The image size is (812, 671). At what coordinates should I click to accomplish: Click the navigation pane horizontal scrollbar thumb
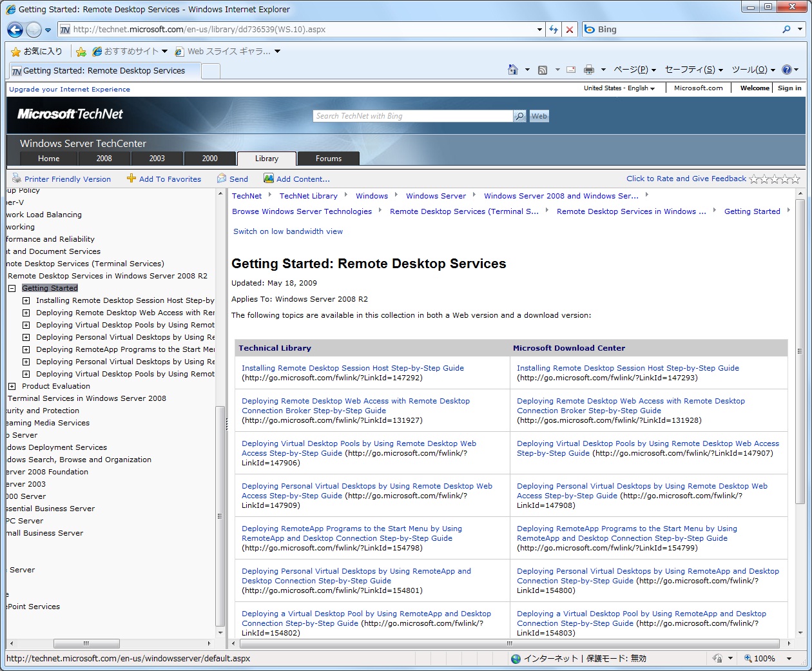[86, 643]
